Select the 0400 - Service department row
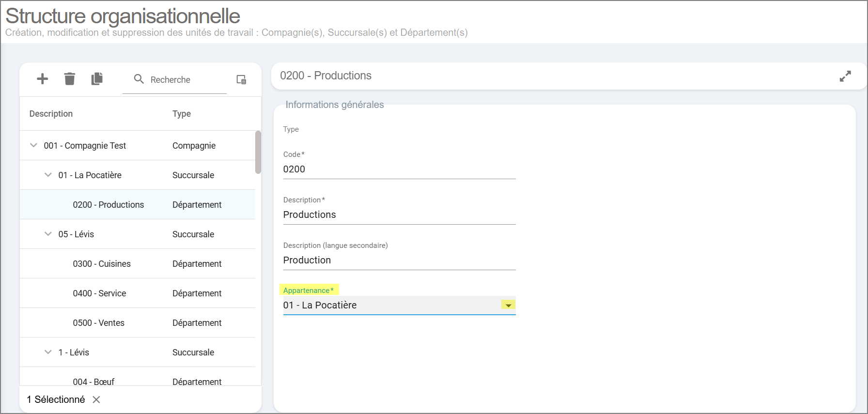Image resolution: width=868 pixels, height=414 pixels. pyautogui.click(x=99, y=293)
